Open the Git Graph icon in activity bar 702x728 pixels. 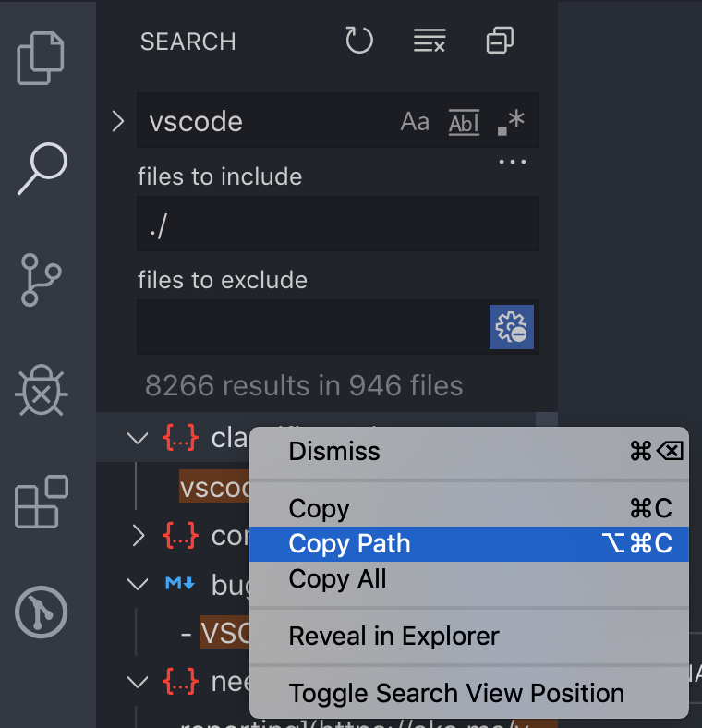tap(41, 612)
